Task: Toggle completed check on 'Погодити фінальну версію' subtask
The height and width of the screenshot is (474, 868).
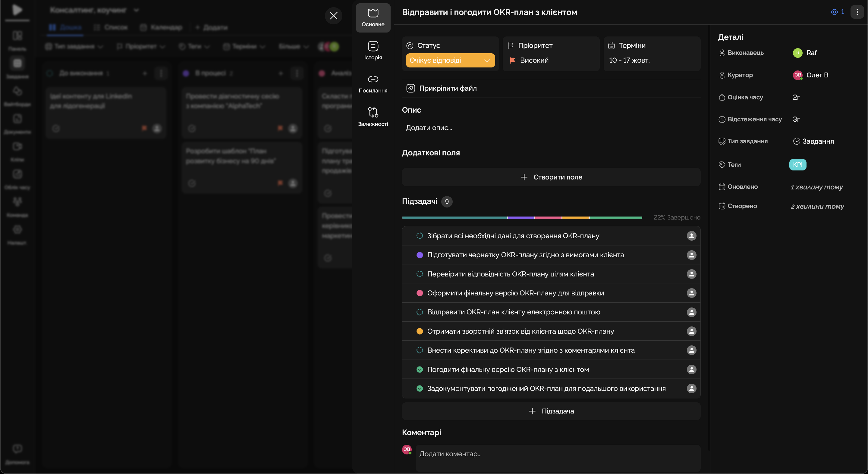Action: [x=420, y=370]
